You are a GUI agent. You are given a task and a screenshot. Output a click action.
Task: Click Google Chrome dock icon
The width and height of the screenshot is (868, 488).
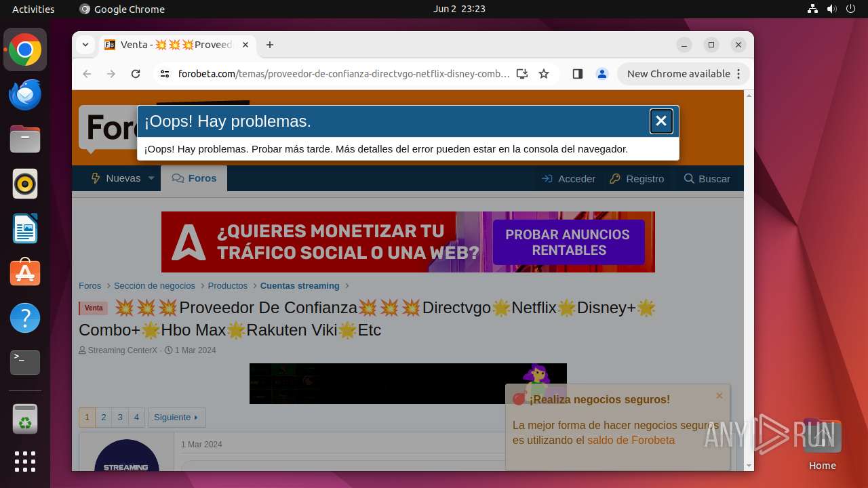pos(25,50)
